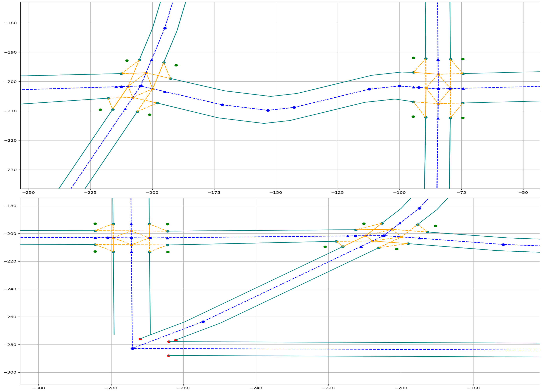Click blue dot at lowest dip of upper plot's curved road

pyautogui.click(x=268, y=110)
